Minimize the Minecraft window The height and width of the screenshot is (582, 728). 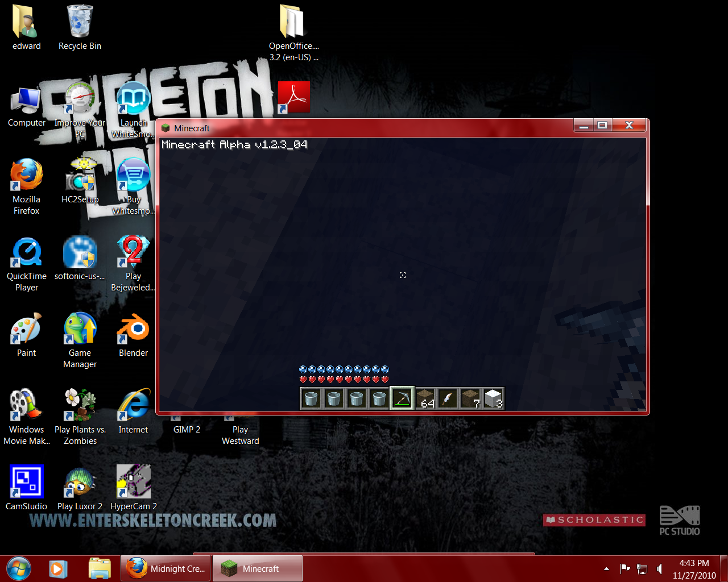pyautogui.click(x=583, y=126)
